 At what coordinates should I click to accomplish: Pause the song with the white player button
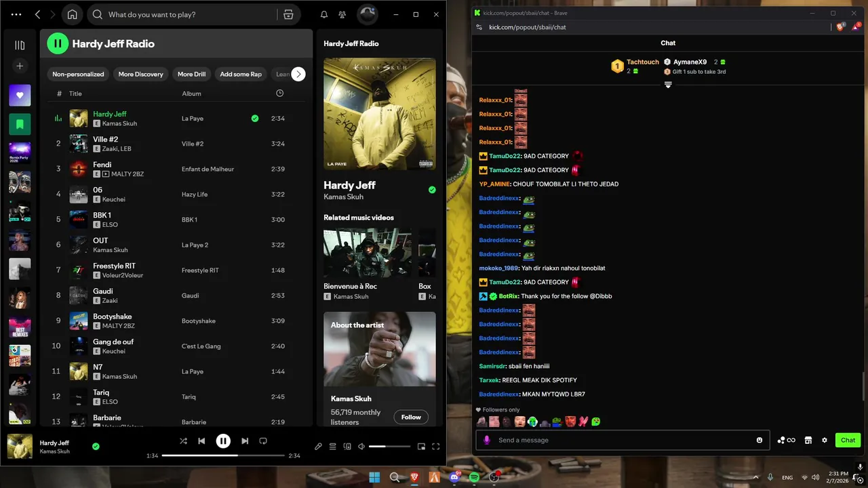(x=223, y=441)
